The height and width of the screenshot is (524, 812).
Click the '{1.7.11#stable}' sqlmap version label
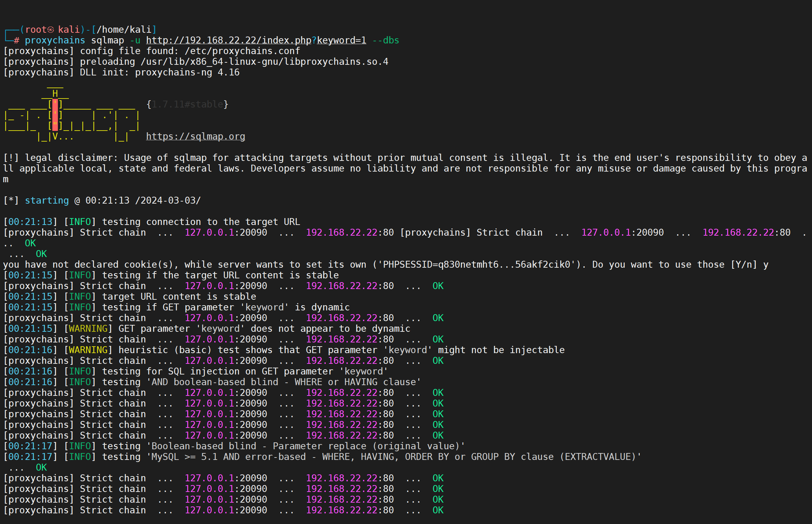187,104
